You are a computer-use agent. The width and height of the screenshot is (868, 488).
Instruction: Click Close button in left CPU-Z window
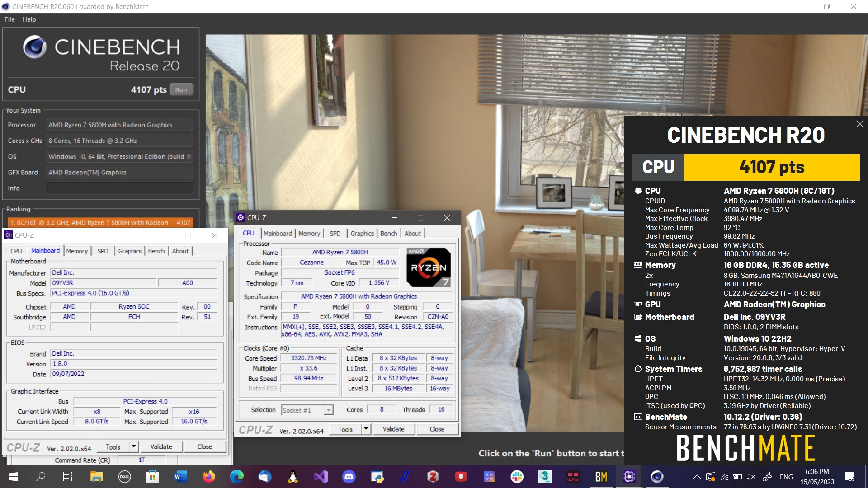coord(204,447)
